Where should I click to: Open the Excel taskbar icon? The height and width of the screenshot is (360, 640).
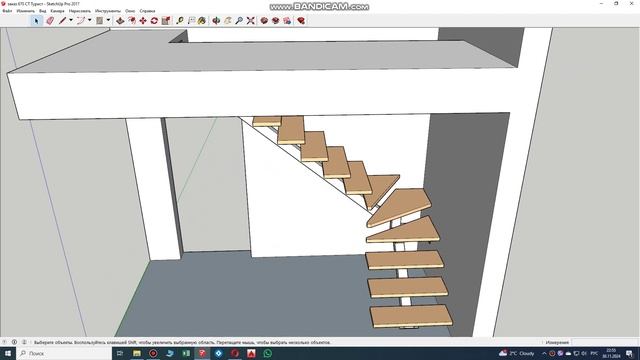click(186, 353)
